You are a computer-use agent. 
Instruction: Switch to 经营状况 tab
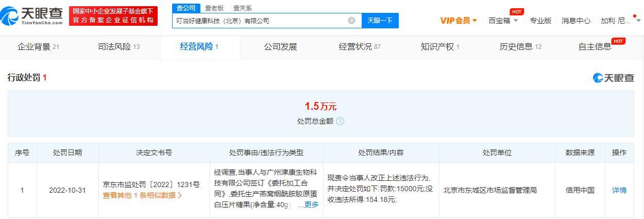[360, 47]
